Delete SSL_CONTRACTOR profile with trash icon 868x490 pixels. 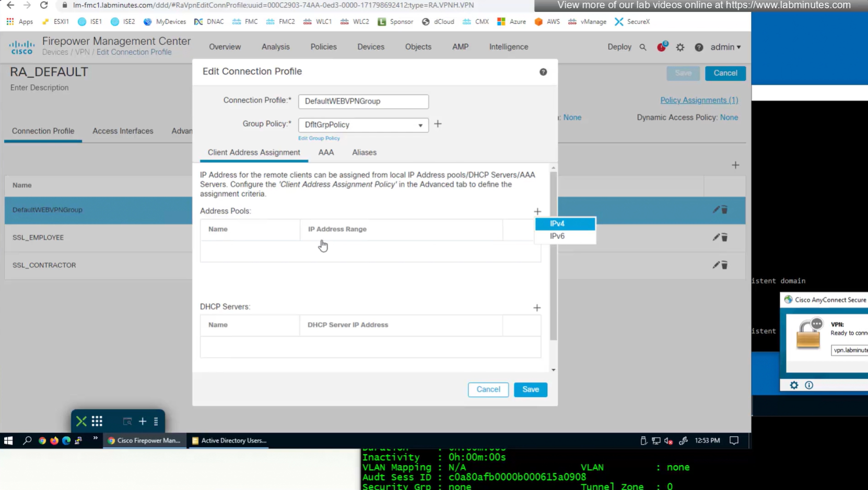[x=724, y=265]
